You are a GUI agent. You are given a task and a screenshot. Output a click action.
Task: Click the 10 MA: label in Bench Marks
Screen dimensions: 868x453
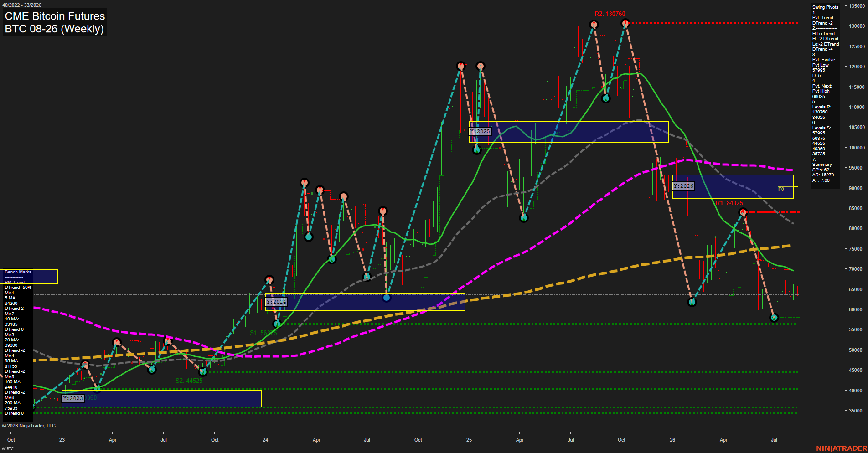12,319
